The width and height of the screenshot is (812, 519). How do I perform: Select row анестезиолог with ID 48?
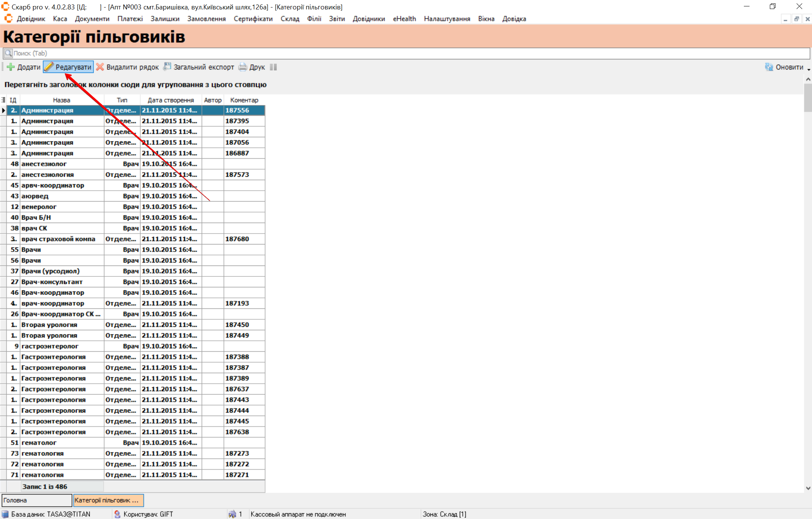(x=44, y=164)
